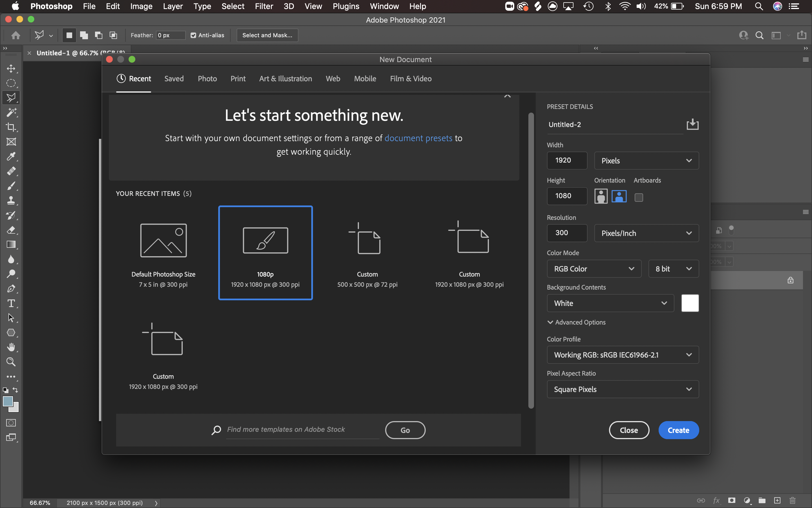The width and height of the screenshot is (812, 508).
Task: Click the Close button in dialog
Action: 629,430
